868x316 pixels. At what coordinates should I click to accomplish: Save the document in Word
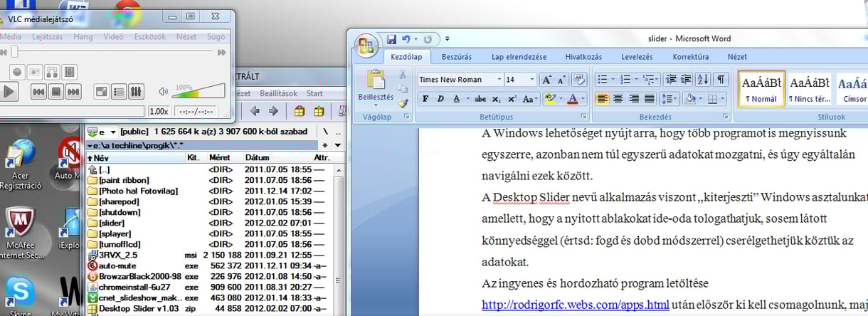[x=391, y=39]
